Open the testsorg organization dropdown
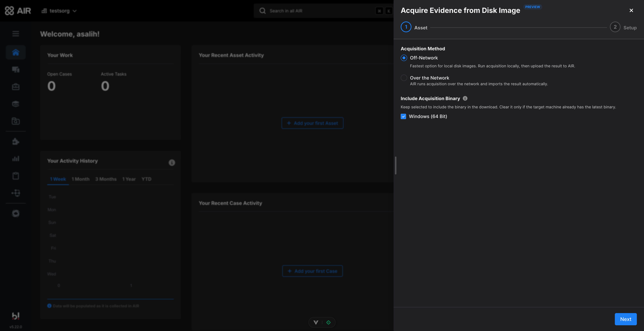 pyautogui.click(x=59, y=11)
